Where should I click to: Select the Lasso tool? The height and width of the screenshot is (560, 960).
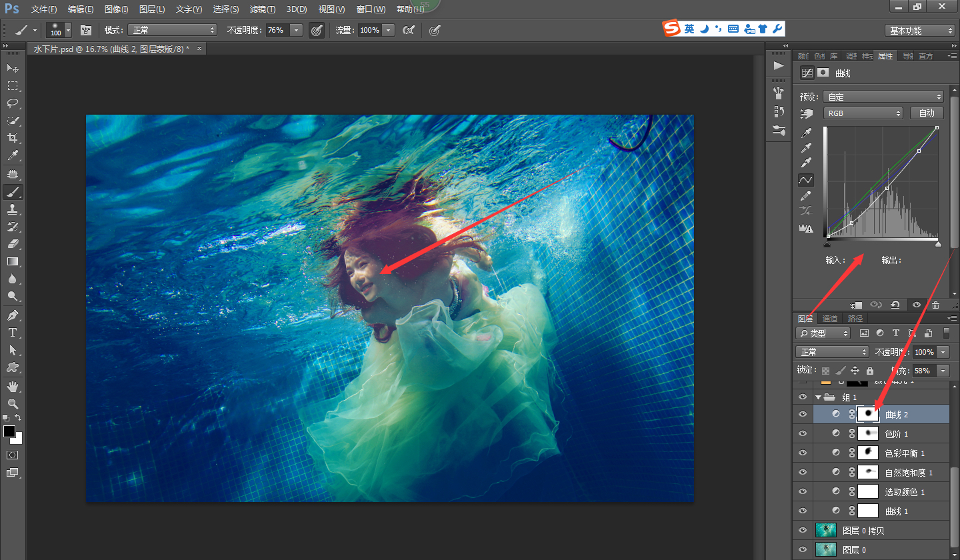coord(13,103)
